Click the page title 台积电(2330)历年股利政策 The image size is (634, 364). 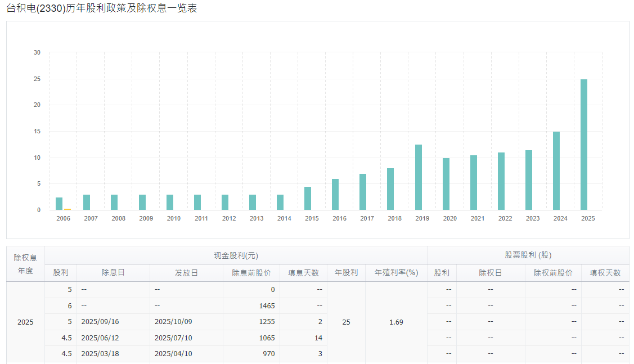(101, 8)
